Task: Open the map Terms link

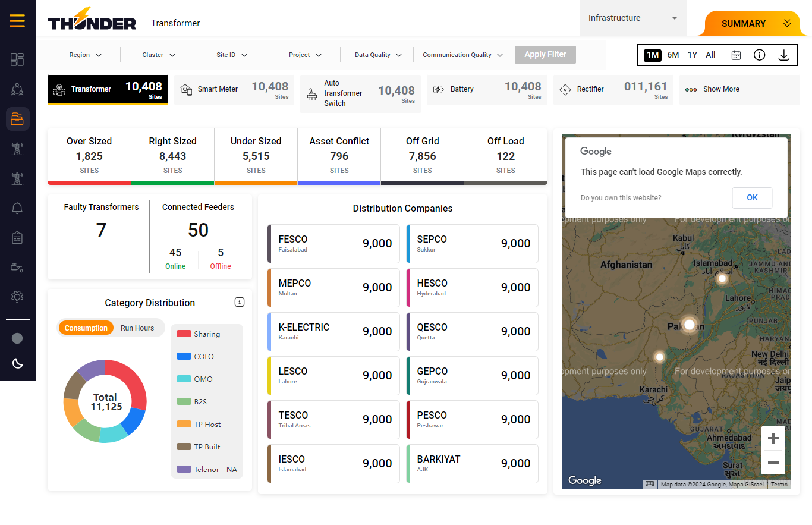Action: point(779,484)
